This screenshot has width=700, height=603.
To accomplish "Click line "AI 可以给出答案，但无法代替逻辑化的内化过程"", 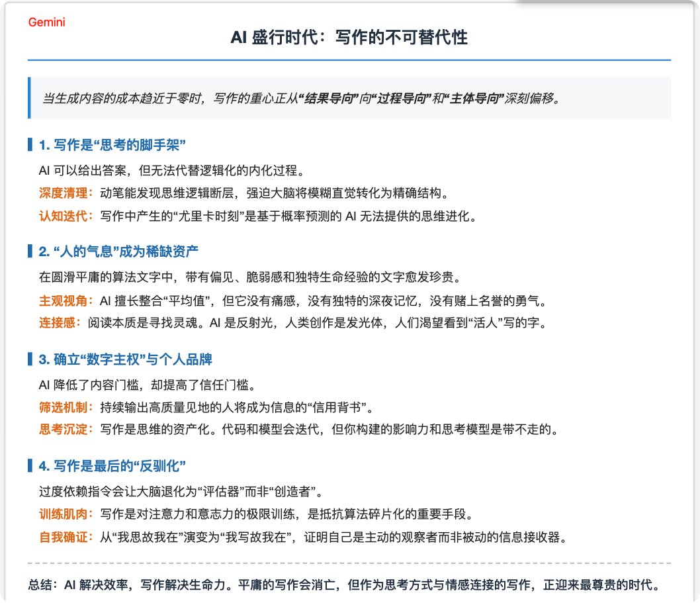I will click(x=172, y=170).
